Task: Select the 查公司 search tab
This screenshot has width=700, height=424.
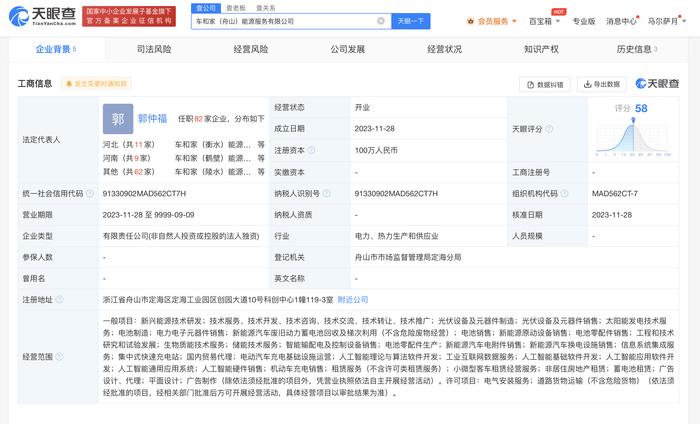Action: pyautogui.click(x=206, y=8)
